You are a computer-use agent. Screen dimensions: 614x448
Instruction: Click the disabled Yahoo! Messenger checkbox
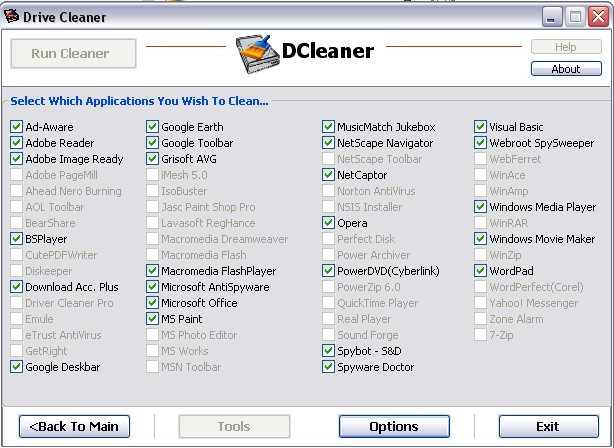click(480, 303)
